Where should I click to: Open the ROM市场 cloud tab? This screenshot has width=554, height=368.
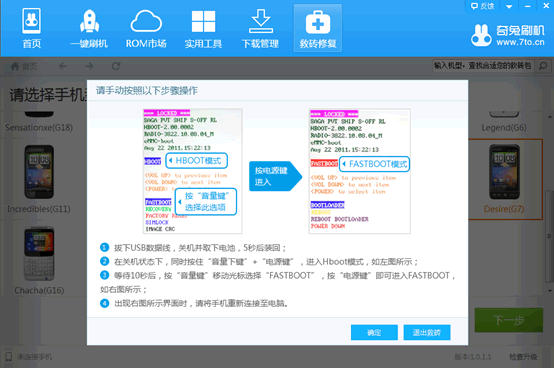click(146, 28)
